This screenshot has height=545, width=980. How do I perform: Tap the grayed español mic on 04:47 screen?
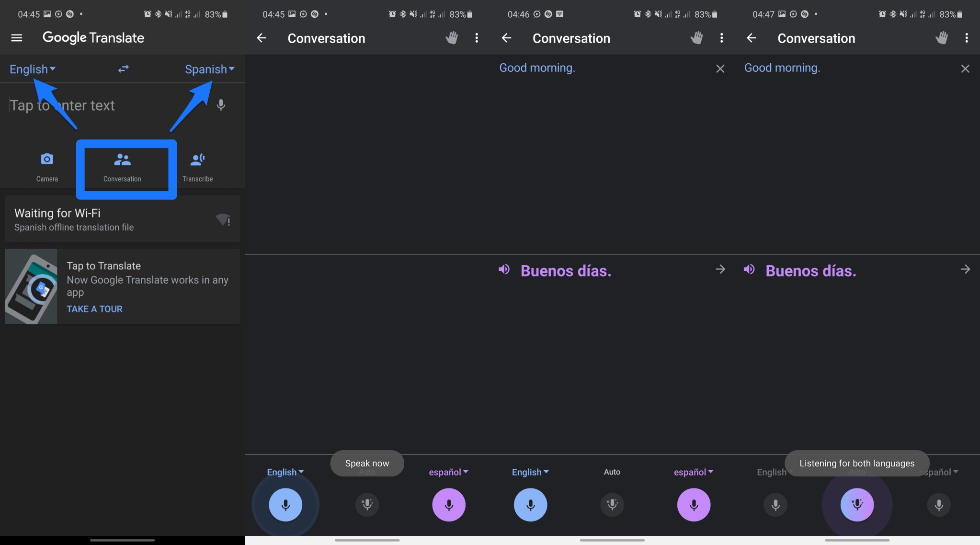click(939, 505)
